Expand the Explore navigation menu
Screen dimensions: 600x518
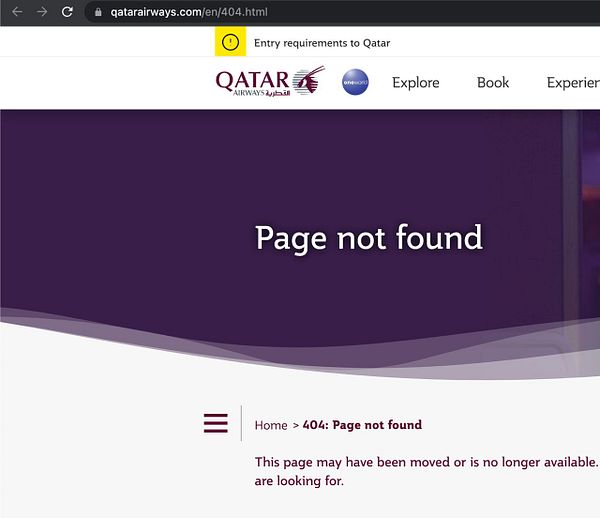coord(416,83)
